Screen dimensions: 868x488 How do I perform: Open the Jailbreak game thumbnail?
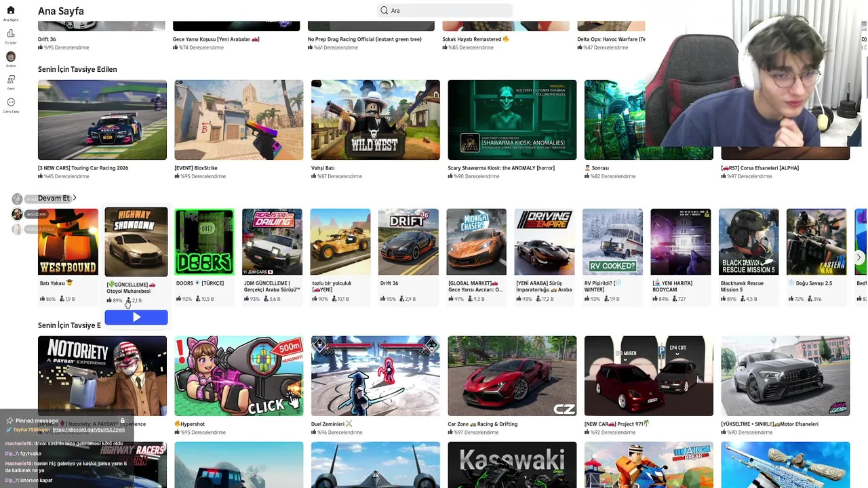click(649, 465)
